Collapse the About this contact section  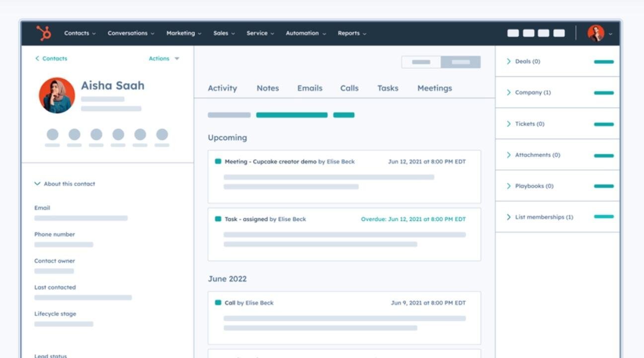tap(37, 184)
